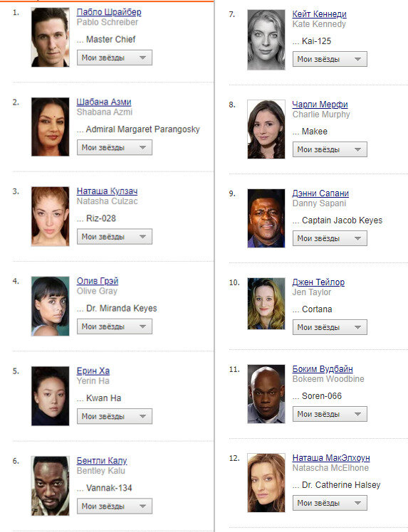Viewport: 408px width, 532px height.
Task: Click Shabana Azmi's portrait thumbnail
Action: (x=51, y=127)
